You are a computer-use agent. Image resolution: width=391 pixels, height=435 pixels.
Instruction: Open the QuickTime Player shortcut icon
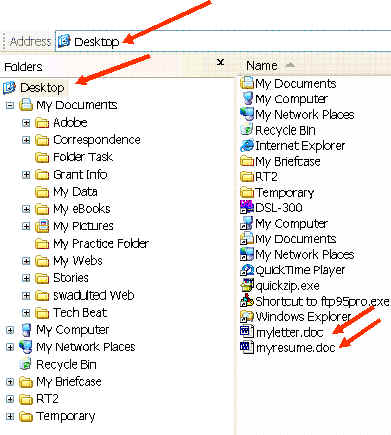(247, 270)
